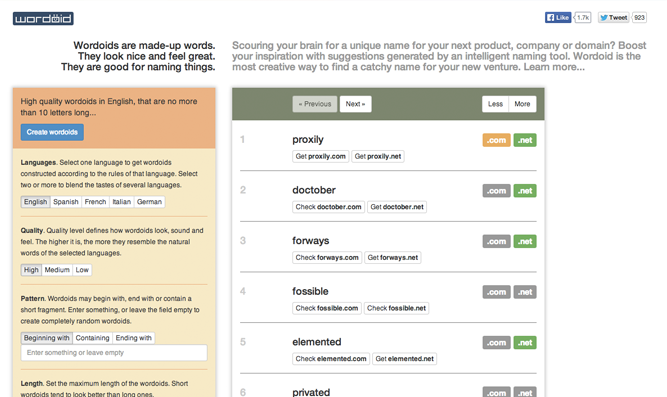Screen dimensions: 667x397
Task: Focus the pattern fragment input field
Action: [114, 353]
